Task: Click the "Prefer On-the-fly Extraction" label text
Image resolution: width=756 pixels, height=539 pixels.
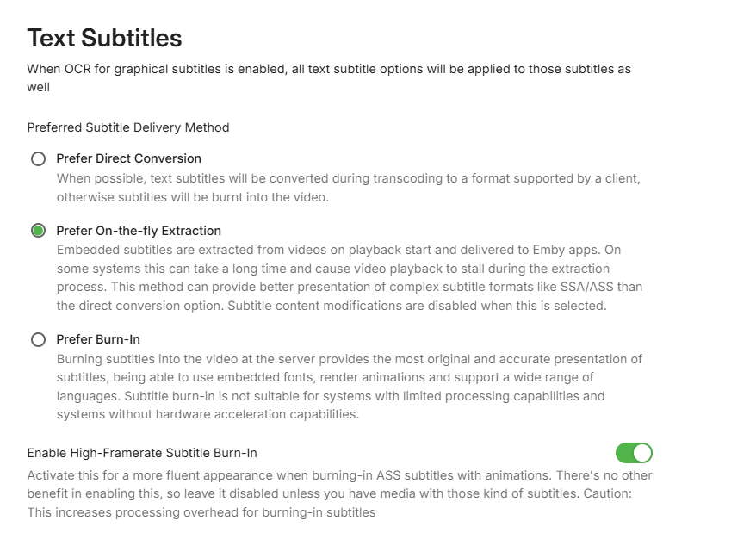Action: [139, 231]
